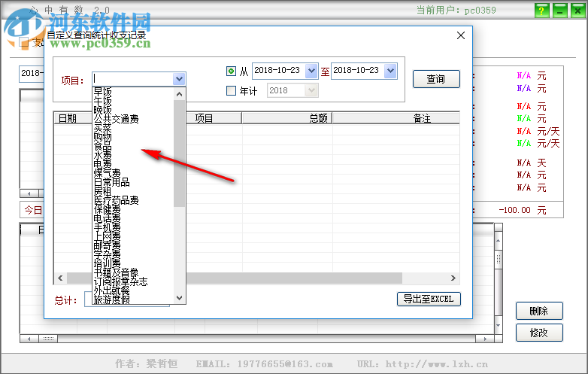Choose 公共交通费 from the item list
The image size is (588, 374).
pos(117,119)
